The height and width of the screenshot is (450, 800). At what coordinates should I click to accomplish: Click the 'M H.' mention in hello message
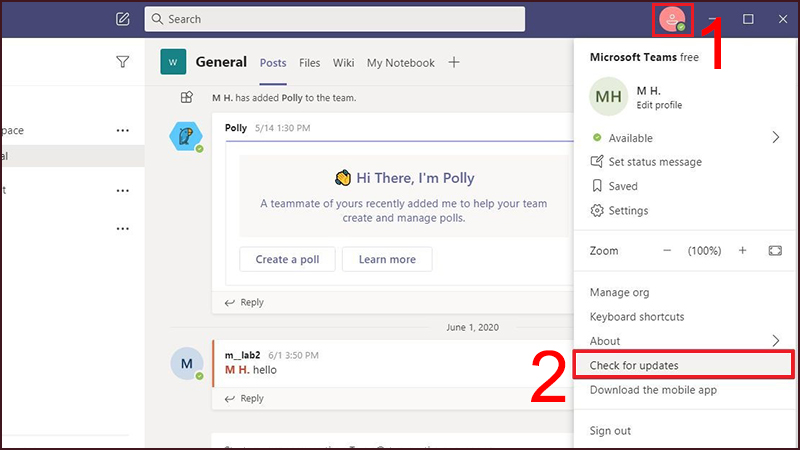tap(237, 370)
